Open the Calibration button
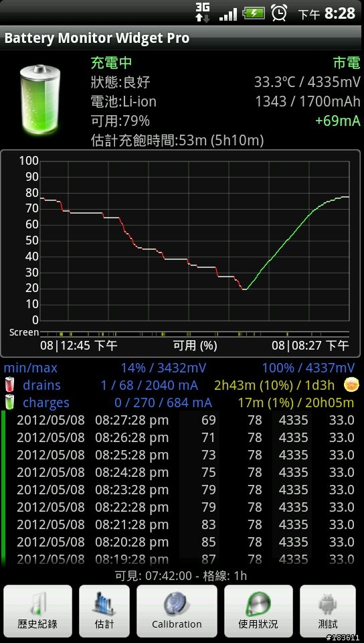The height and width of the screenshot is (643, 364). pyautogui.click(x=177, y=611)
